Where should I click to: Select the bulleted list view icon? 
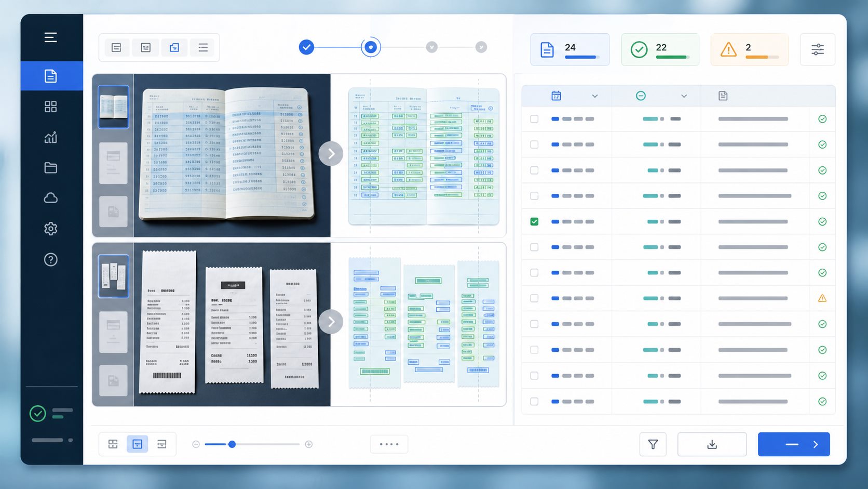coord(203,48)
